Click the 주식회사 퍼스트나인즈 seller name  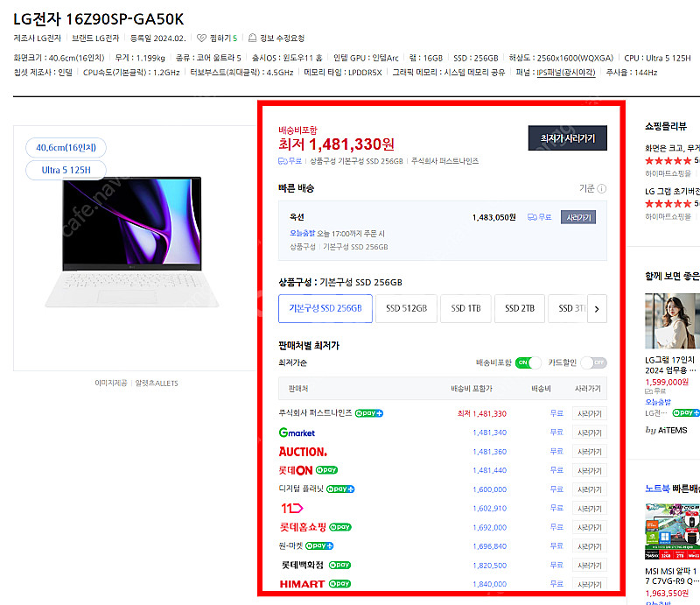point(315,413)
